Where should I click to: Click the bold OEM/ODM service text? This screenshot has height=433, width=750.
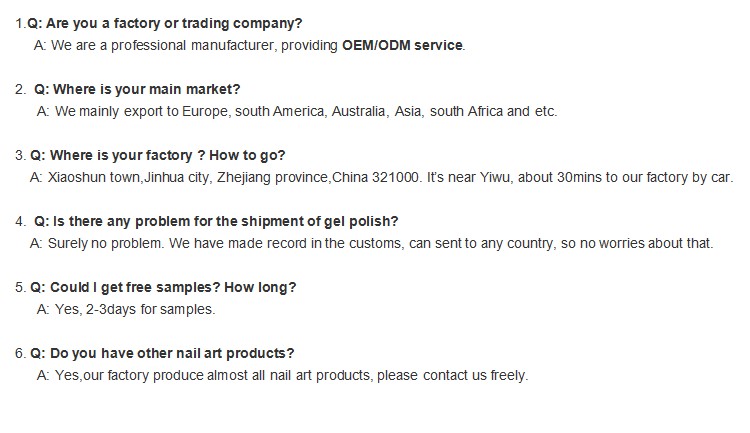[x=402, y=45]
